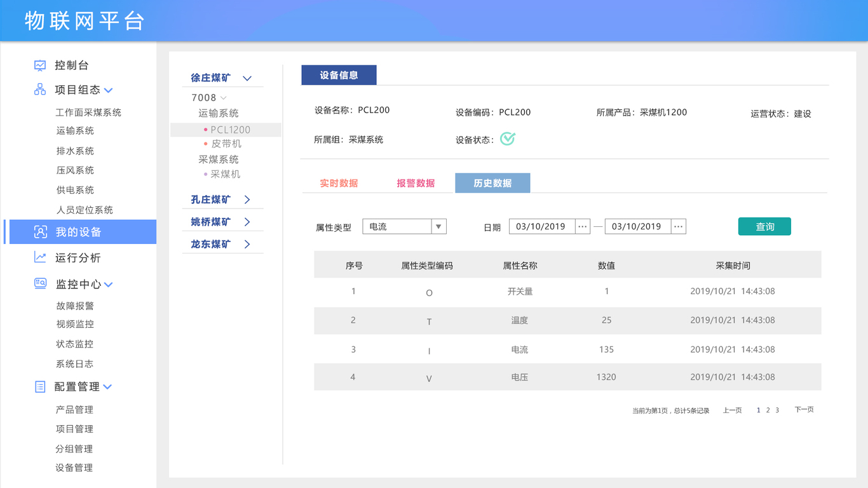
Task: Open 产品管理 under 配置管理
Action: pyautogui.click(x=74, y=409)
